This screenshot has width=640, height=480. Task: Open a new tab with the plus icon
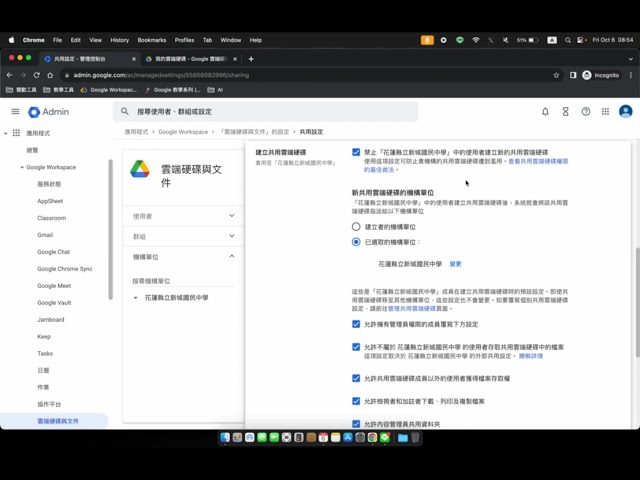pos(251,59)
